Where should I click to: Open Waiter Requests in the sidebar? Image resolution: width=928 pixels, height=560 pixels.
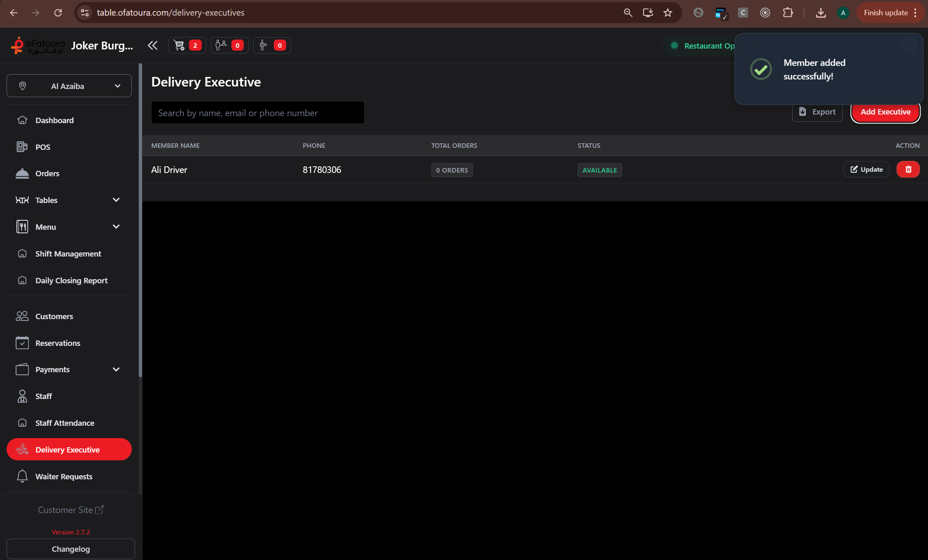pyautogui.click(x=64, y=476)
